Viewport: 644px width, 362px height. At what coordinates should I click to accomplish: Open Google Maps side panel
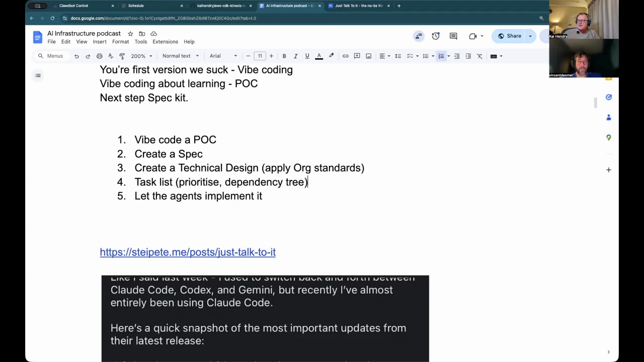pyautogui.click(x=609, y=137)
